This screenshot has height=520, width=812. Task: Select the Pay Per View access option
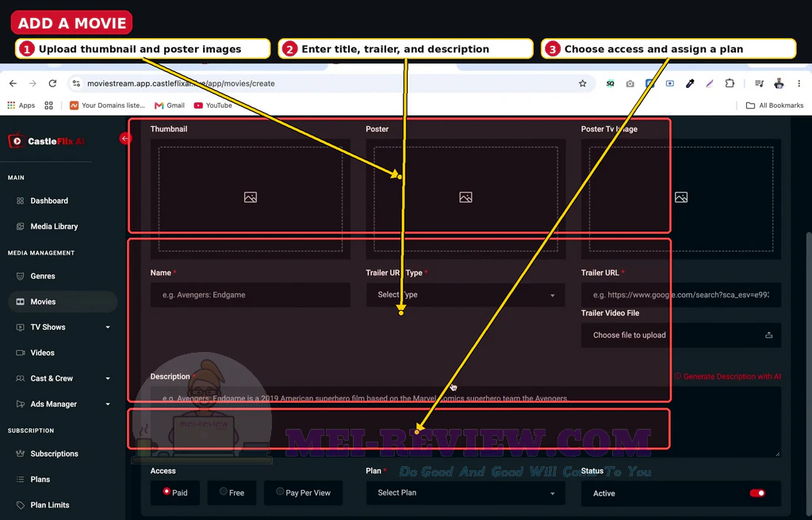coord(303,492)
